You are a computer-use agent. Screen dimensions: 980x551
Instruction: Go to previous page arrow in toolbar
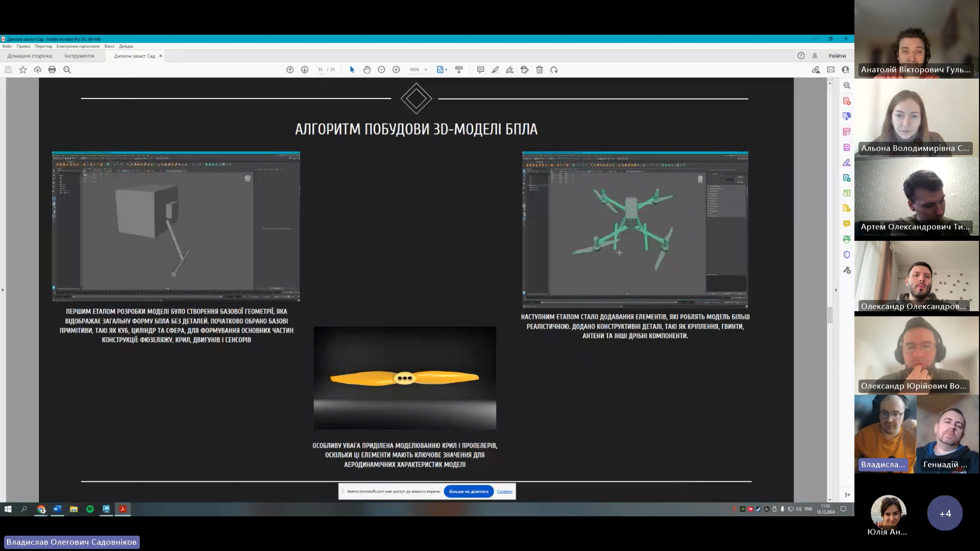point(290,70)
